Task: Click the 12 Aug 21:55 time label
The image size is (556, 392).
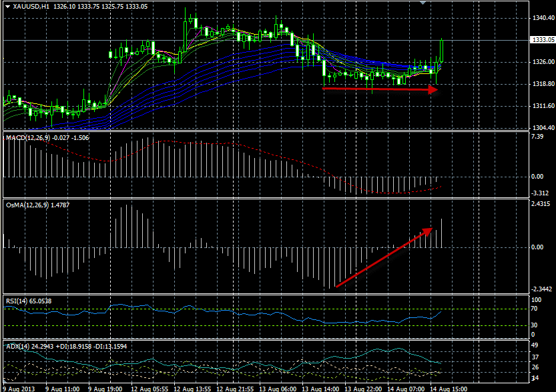Action: tap(235, 389)
